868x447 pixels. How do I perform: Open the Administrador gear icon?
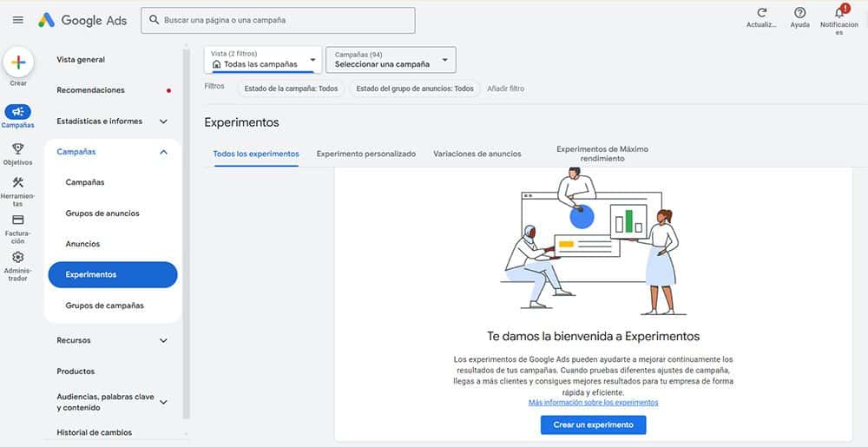(x=17, y=257)
